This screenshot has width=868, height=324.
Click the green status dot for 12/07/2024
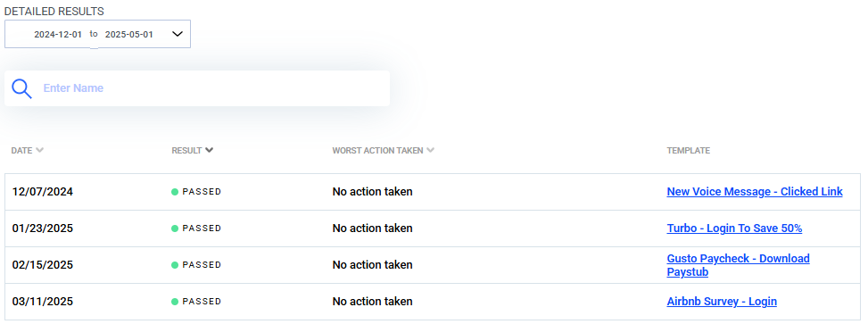pos(175,192)
